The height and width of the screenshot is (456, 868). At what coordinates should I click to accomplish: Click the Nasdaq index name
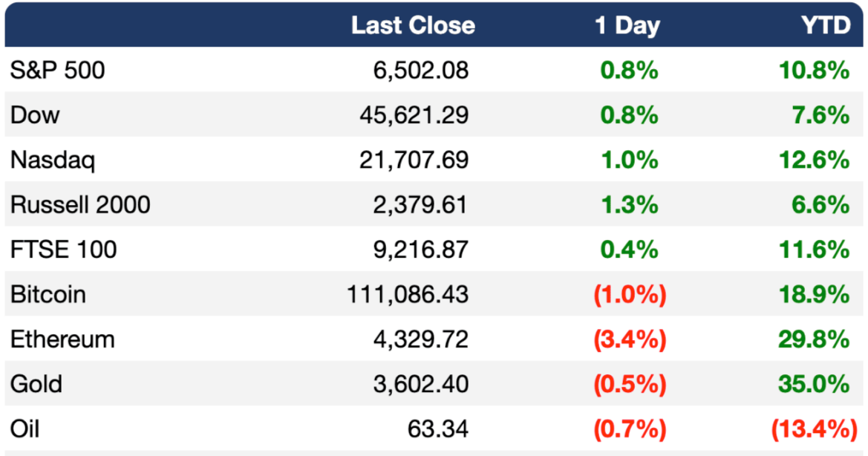tap(53, 160)
